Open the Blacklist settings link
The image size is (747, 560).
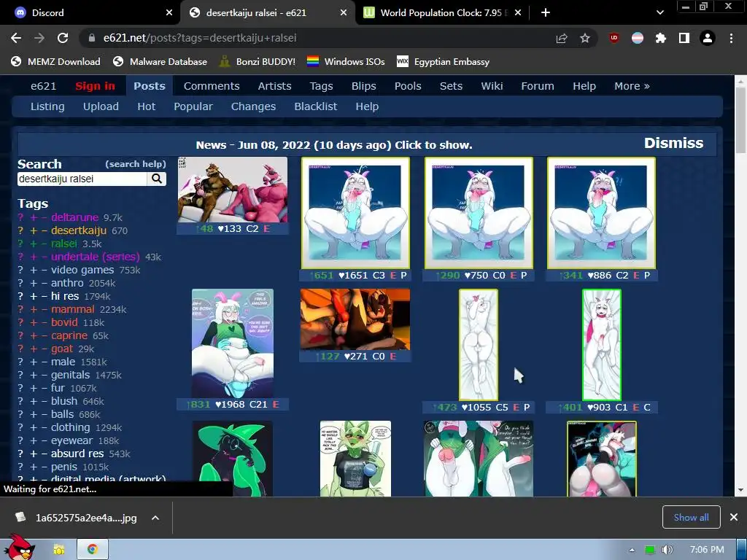click(x=315, y=106)
